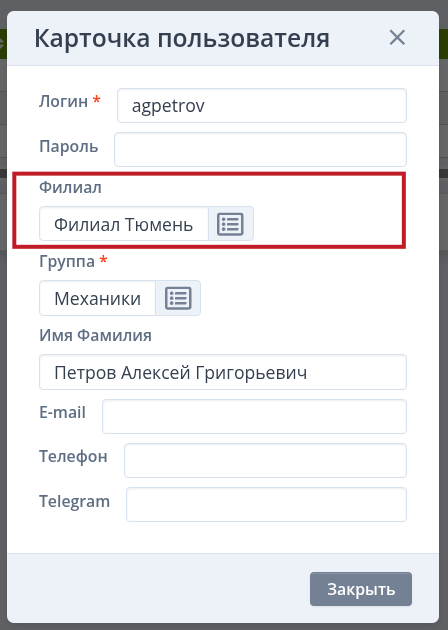
Task: Select the Механики group field
Action: click(97, 298)
